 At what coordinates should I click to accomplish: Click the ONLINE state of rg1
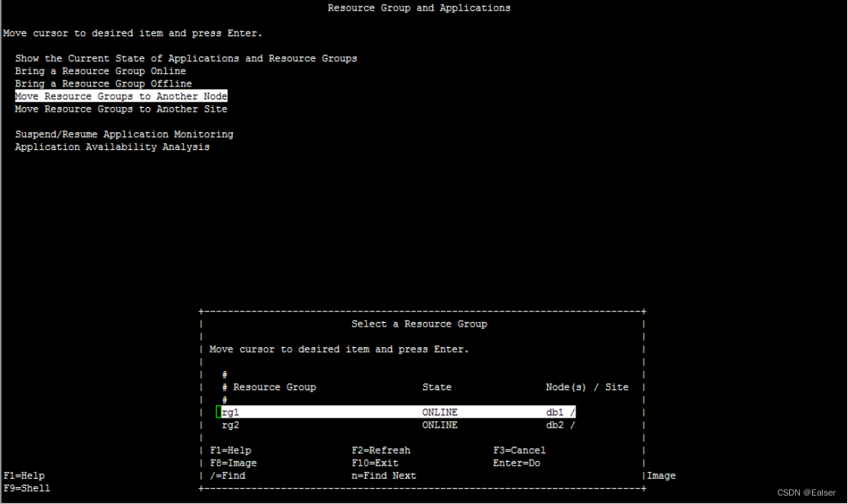point(439,412)
